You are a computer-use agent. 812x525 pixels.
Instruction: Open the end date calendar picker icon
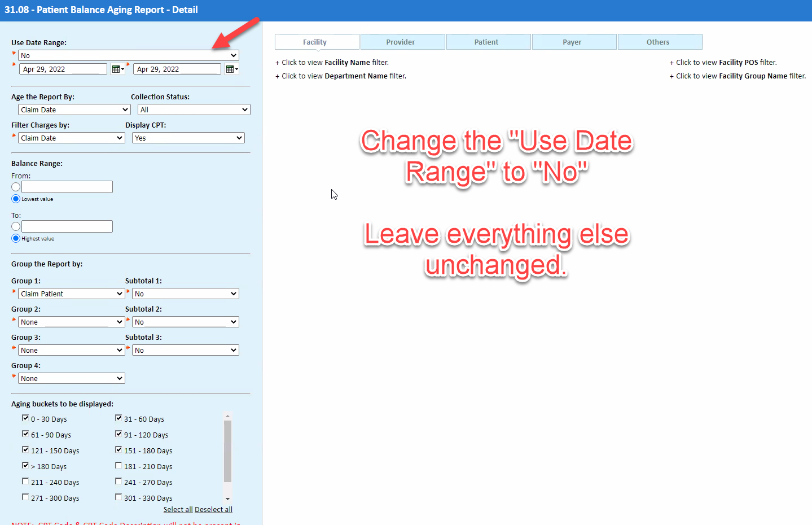click(x=231, y=69)
